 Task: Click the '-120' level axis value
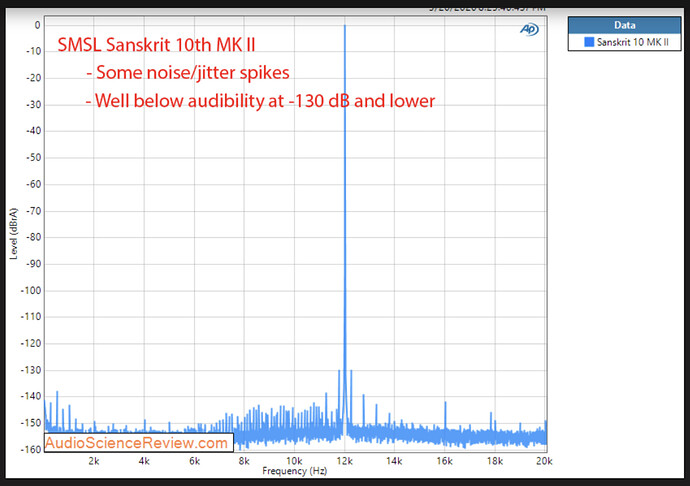click(x=31, y=343)
